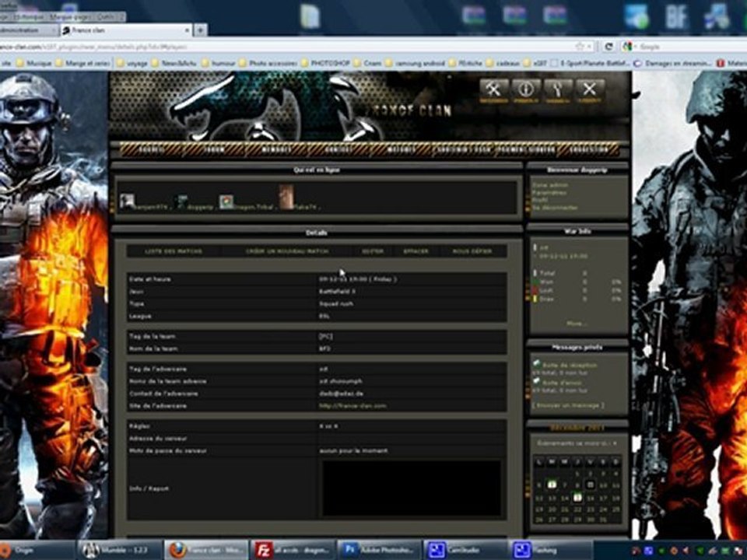Close the France clan browser tab
Viewport: 747px width, 560px height.
(188, 30)
